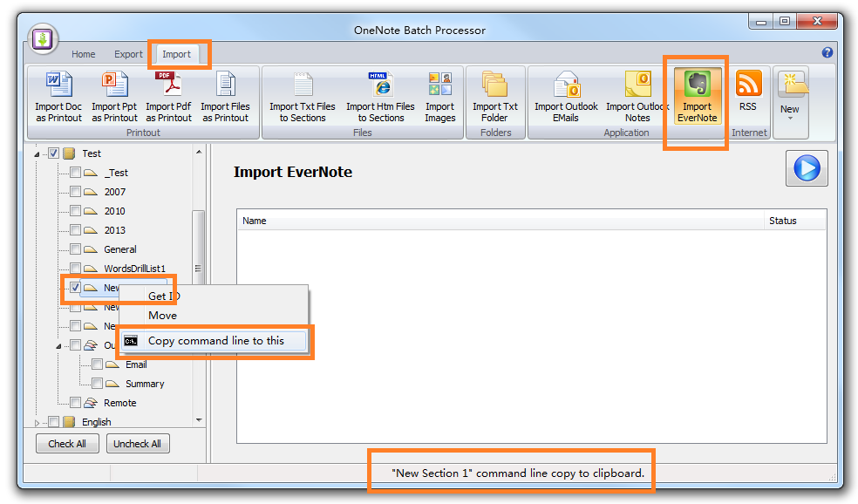Uncheck the Test notebook checkbox
This screenshot has height=504, width=858.
point(54,153)
